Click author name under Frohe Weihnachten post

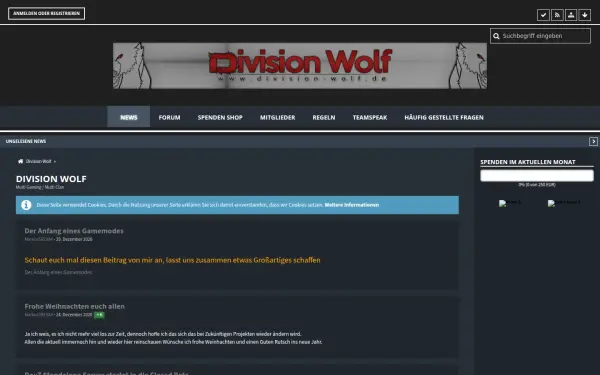click(x=39, y=315)
